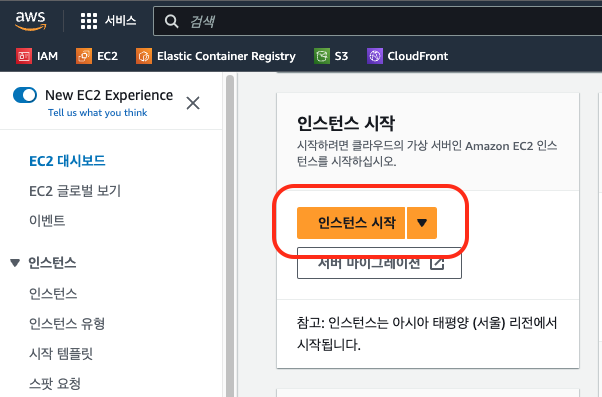This screenshot has height=397, width=602.
Task: Click the 서버 마이그레이션 external link button
Action: 379,263
